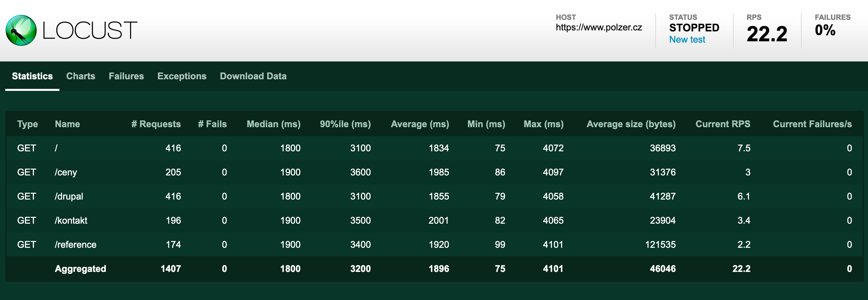Click the large 22.2 RPS value in header
Viewport: 868px width, 300px height.
click(767, 34)
